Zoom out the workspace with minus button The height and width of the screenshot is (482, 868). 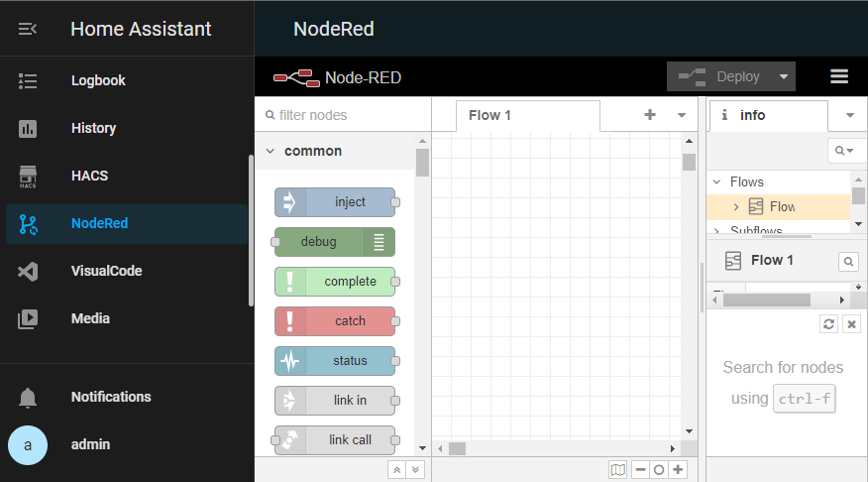(x=640, y=470)
